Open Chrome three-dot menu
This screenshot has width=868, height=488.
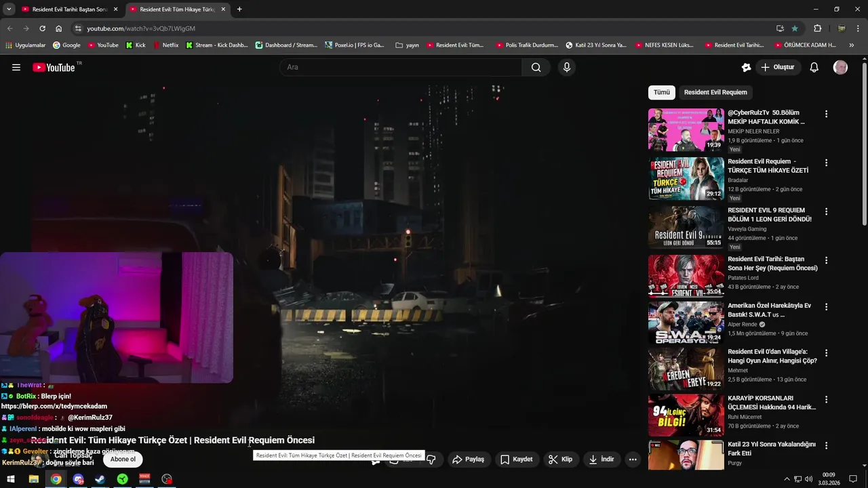859,28
